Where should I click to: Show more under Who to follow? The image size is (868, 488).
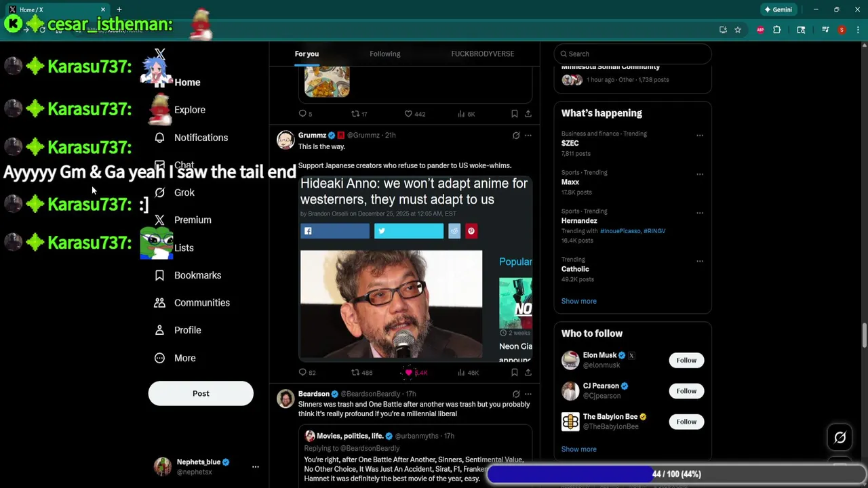(579, 449)
